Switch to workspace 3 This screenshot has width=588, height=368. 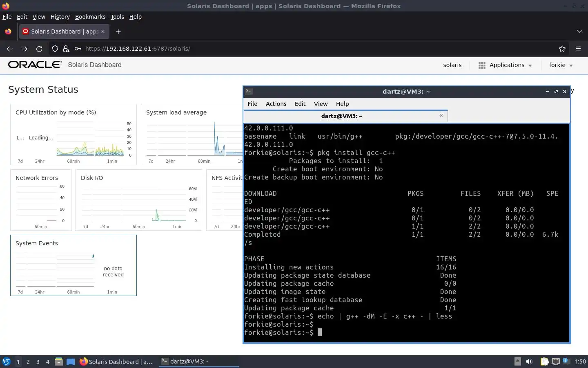38,361
